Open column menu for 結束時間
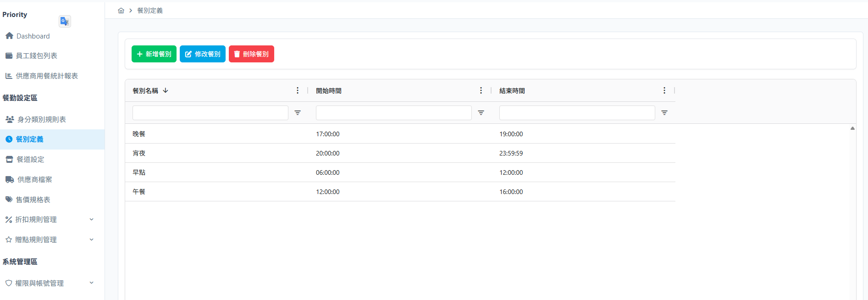Screen dimensions: 868x300 [664, 90]
